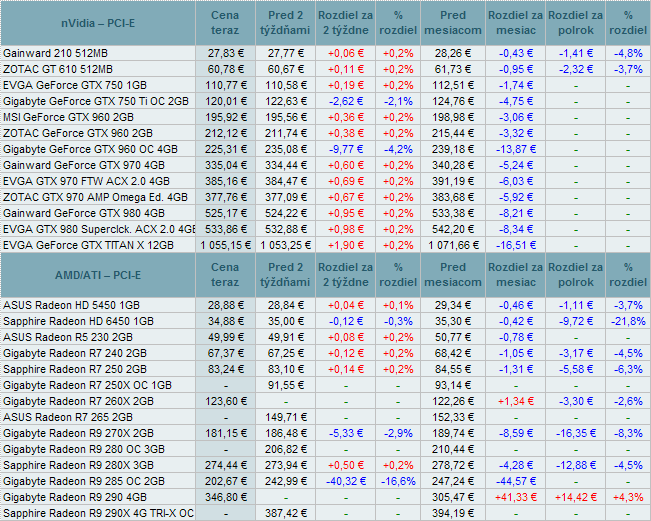Click the percent difference -16,6%
The height and width of the screenshot is (521, 651).
point(398,481)
